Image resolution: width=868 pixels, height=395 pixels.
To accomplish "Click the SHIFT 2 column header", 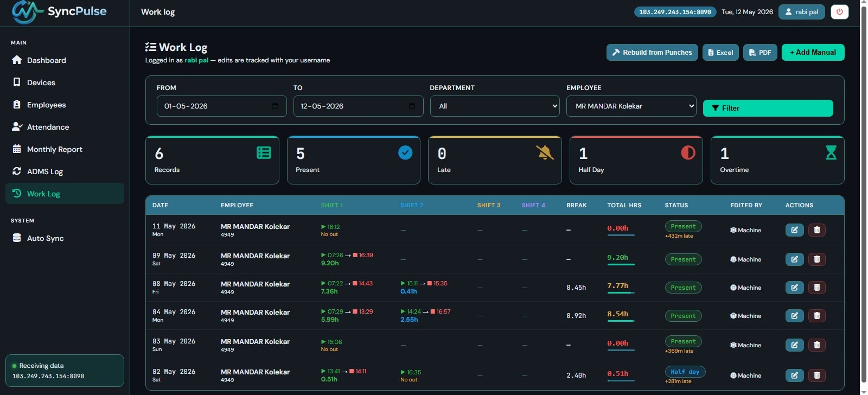I will click(412, 205).
